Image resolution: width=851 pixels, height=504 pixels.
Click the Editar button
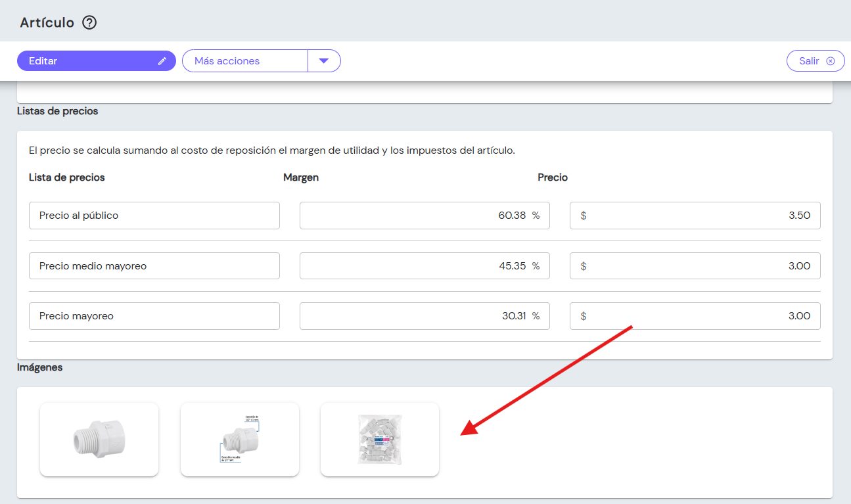click(97, 61)
